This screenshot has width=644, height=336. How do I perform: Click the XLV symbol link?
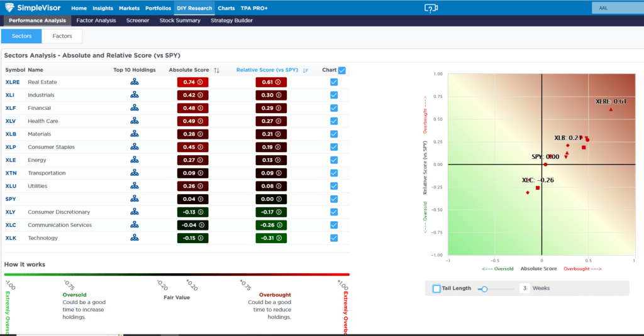click(x=11, y=121)
